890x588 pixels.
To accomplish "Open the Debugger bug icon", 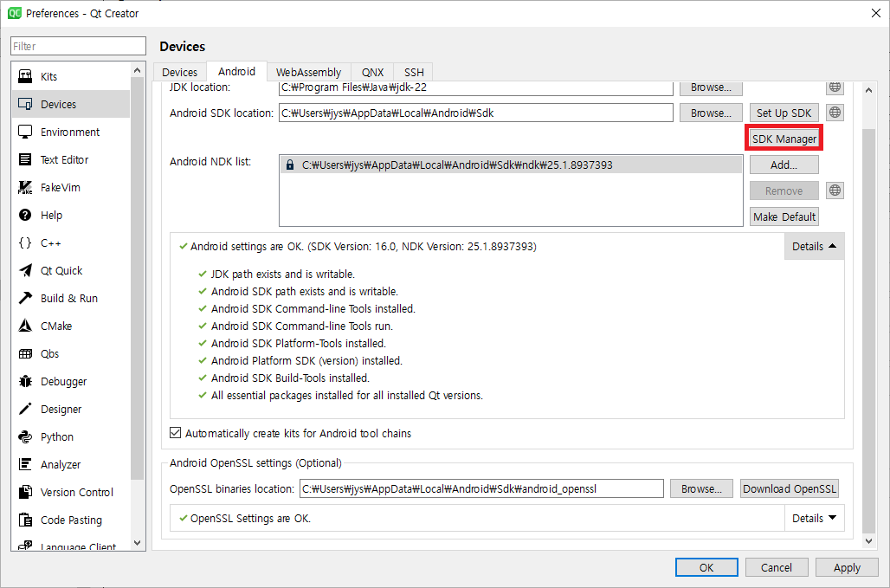I will point(25,381).
